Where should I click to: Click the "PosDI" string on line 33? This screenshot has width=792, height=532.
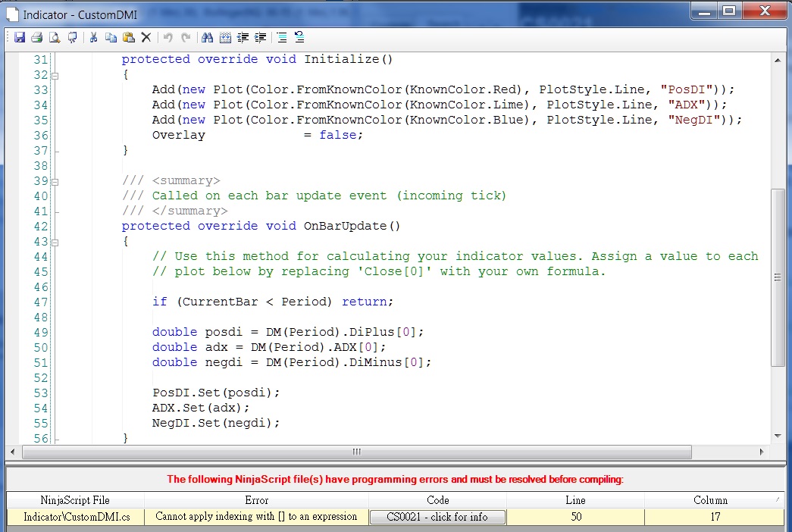click(687, 89)
